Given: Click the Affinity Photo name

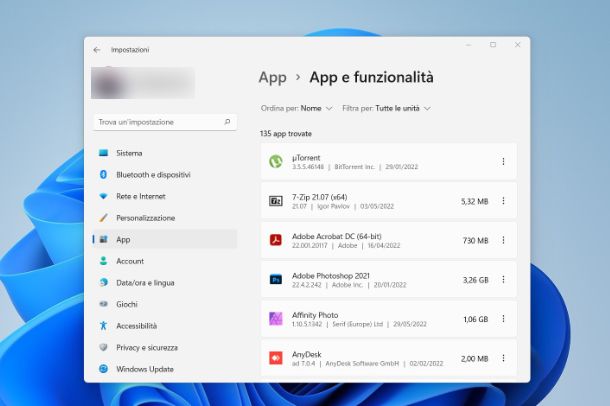Looking at the screenshot, I should tap(315, 315).
